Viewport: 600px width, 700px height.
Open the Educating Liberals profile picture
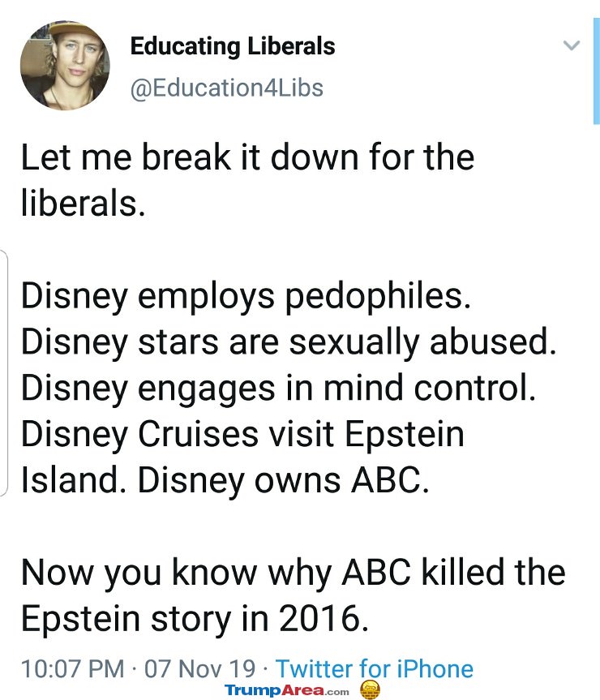coord(65,65)
